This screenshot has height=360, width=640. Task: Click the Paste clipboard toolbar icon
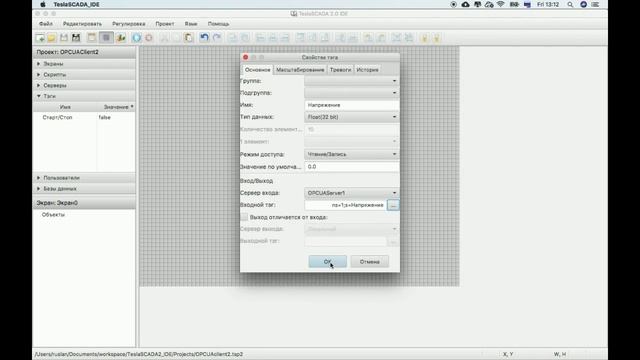(189, 38)
